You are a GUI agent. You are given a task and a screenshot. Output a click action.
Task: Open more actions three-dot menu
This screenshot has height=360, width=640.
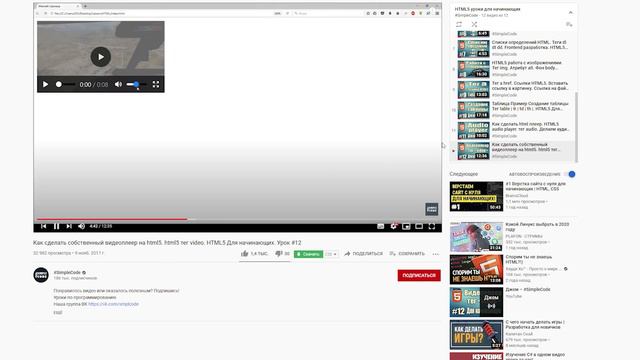[436, 254]
